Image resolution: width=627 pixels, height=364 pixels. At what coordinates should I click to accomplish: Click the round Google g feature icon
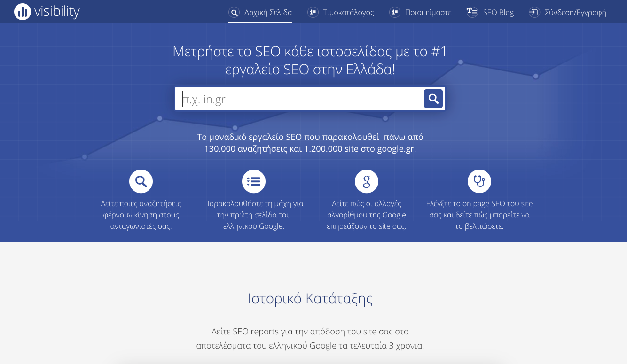pos(367,181)
